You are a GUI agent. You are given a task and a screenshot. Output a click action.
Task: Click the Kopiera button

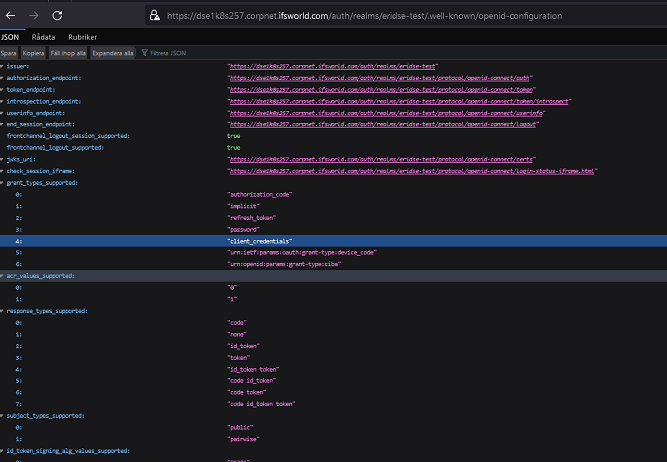(x=33, y=52)
